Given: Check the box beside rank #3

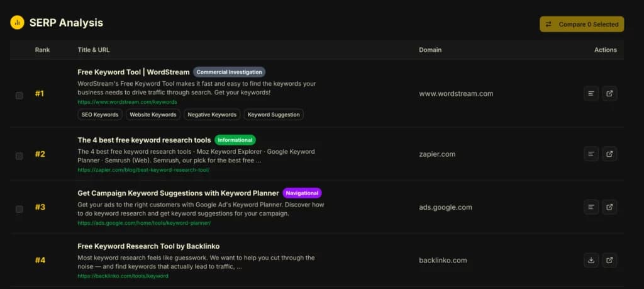Looking at the screenshot, I should [19, 209].
